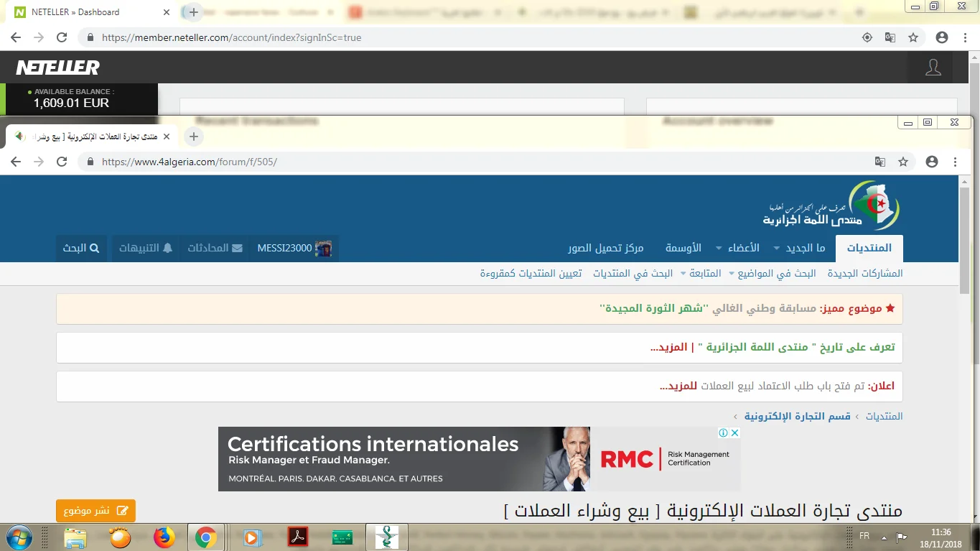This screenshot has height=551, width=980.
Task: Open the forum browser's three-dot menu
Action: [956, 162]
